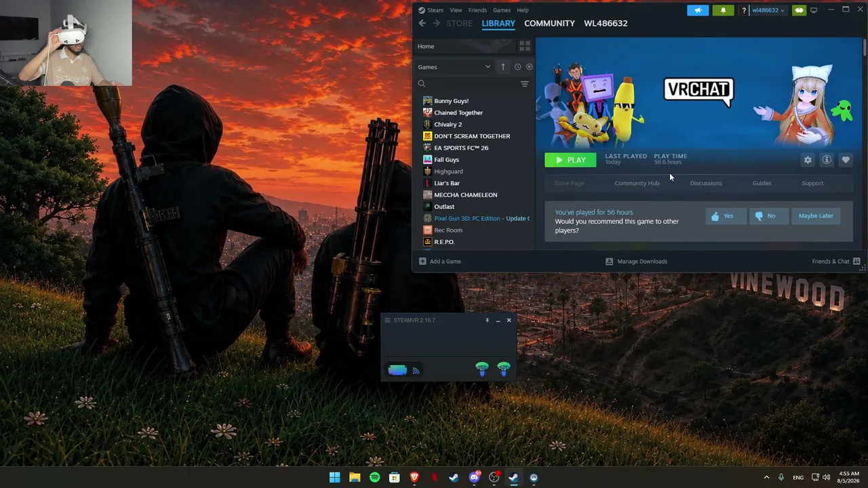Click the magnifier search icon in library

coord(422,84)
